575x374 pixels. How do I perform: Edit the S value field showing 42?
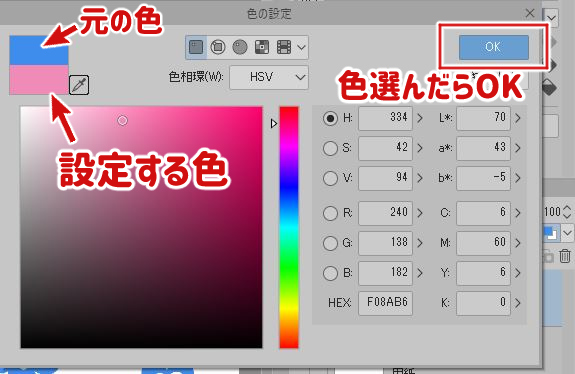click(385, 148)
